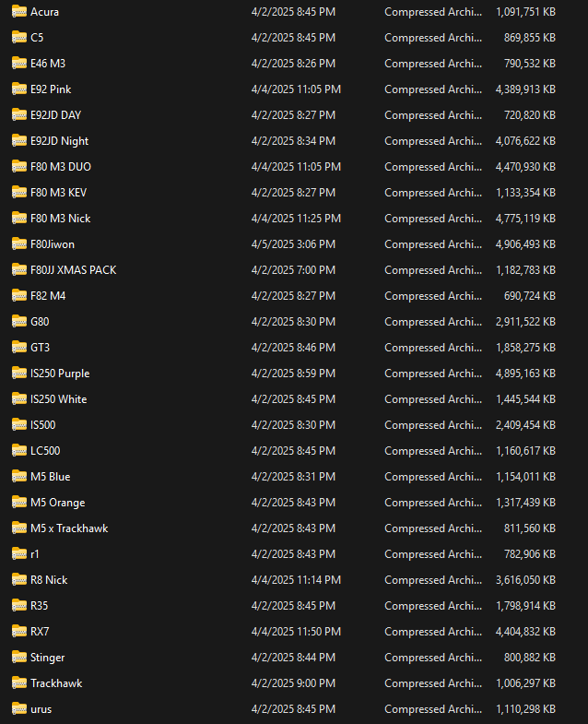Screen dimensions: 588x724
Task: Click date 4/2/2025 8:59 PM
Action: pyautogui.click(x=293, y=374)
